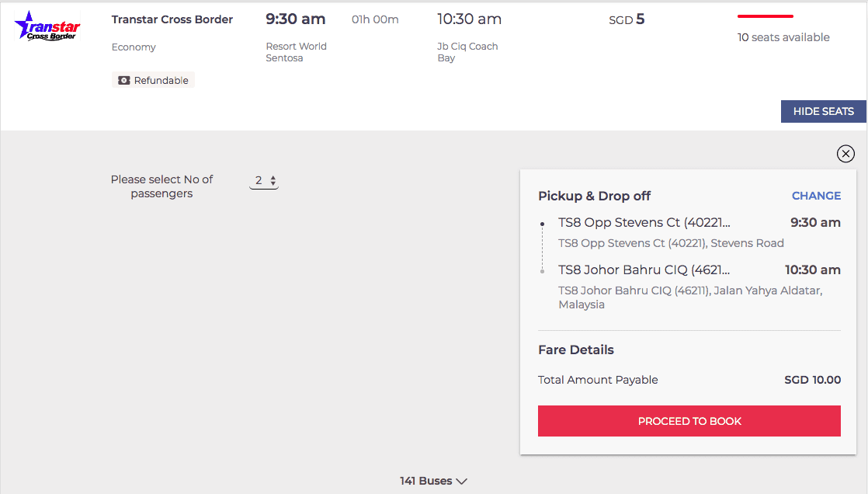This screenshot has height=494, width=868.
Task: Click the Transtar Cross Border logo
Action: pos(47,26)
